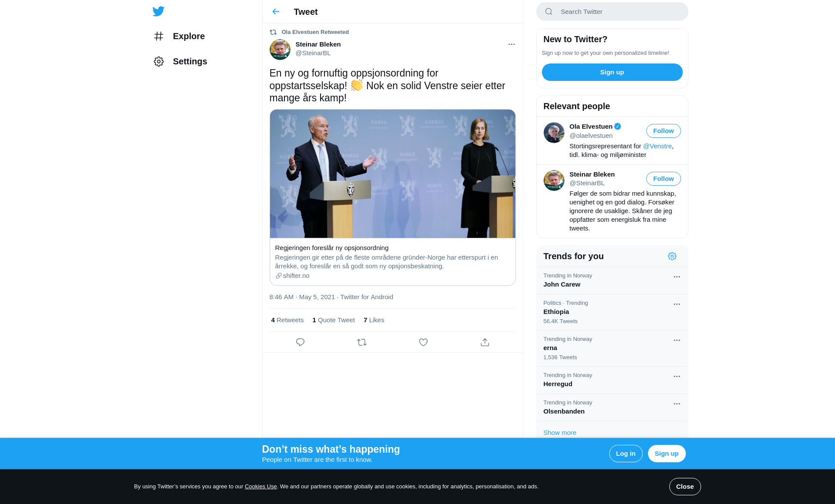Click Steinar Bleken name in Relevant people
The width and height of the screenshot is (835, 504).
click(x=592, y=174)
